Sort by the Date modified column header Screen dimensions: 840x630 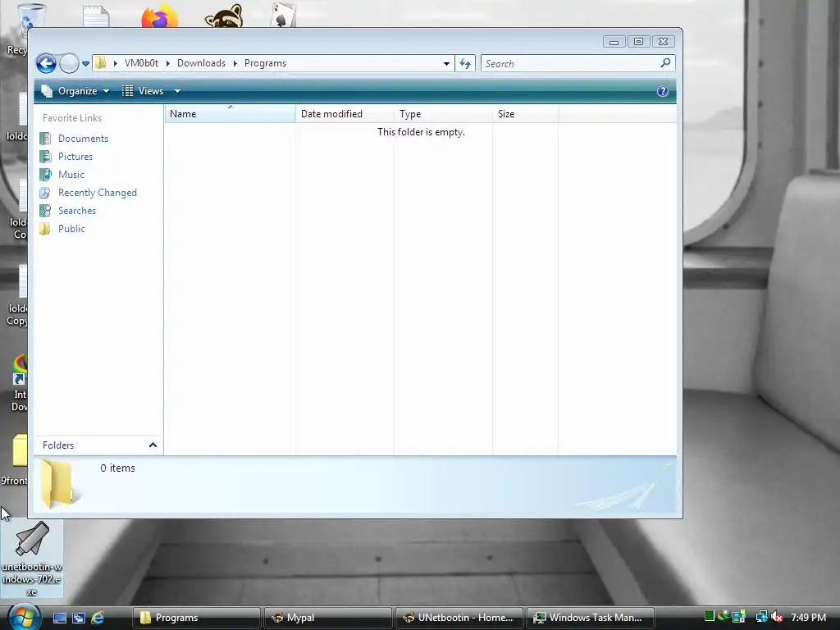[345, 113]
